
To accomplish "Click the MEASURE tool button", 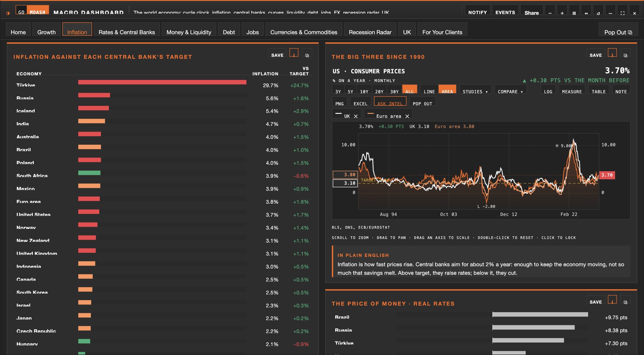I will [x=572, y=89].
